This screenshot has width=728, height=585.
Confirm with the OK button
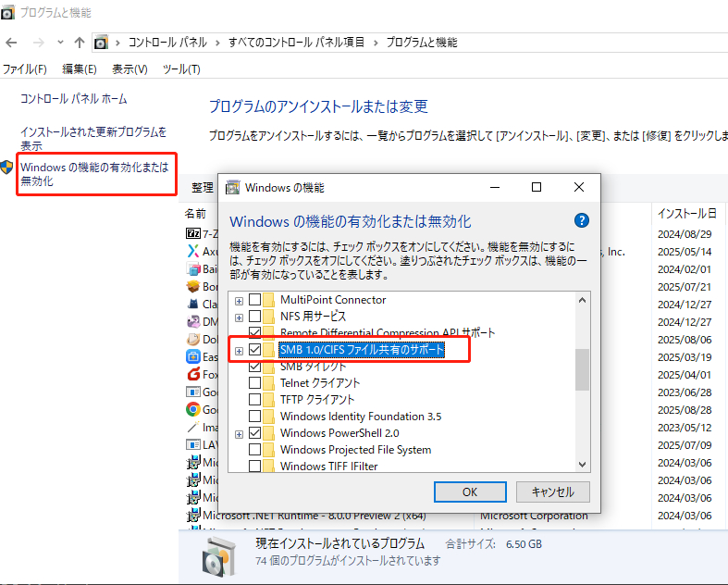pyautogui.click(x=470, y=492)
